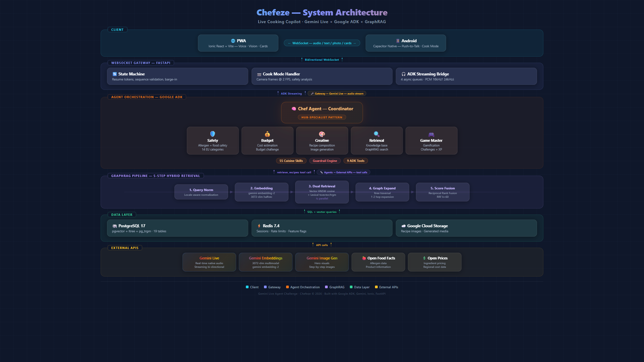The height and width of the screenshot is (362, 644).
Task: Click the Gemini Live API card
Action: coord(209,262)
